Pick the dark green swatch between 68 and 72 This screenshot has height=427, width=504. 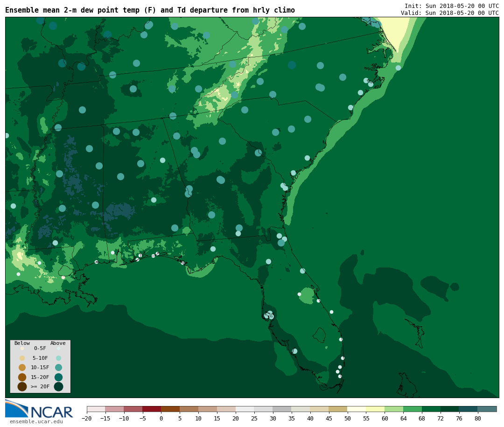[431, 409]
